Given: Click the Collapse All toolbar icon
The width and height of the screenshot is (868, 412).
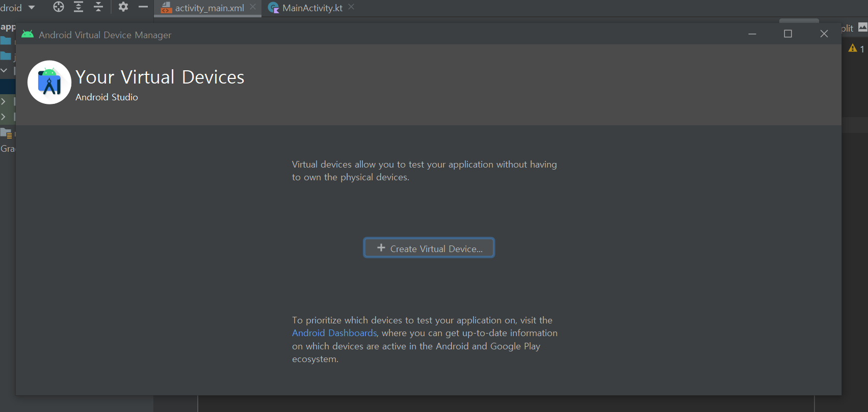Looking at the screenshot, I should tap(98, 7).
